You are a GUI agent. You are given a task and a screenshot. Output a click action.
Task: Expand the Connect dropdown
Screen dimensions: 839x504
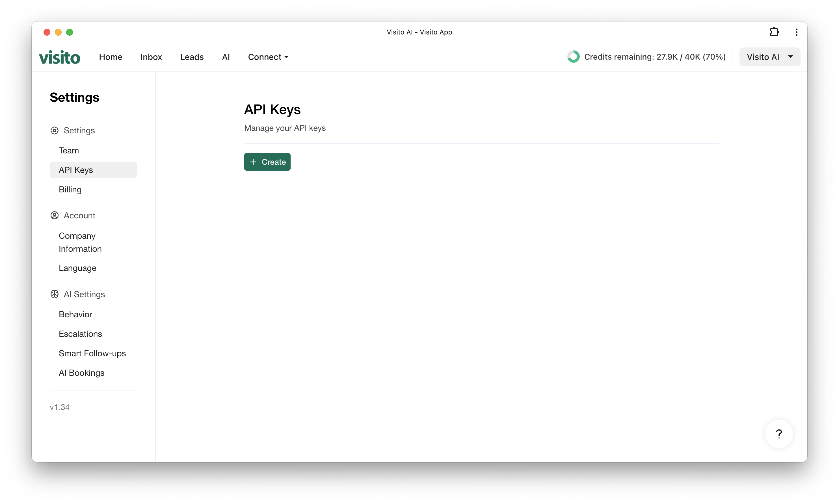[x=268, y=57]
